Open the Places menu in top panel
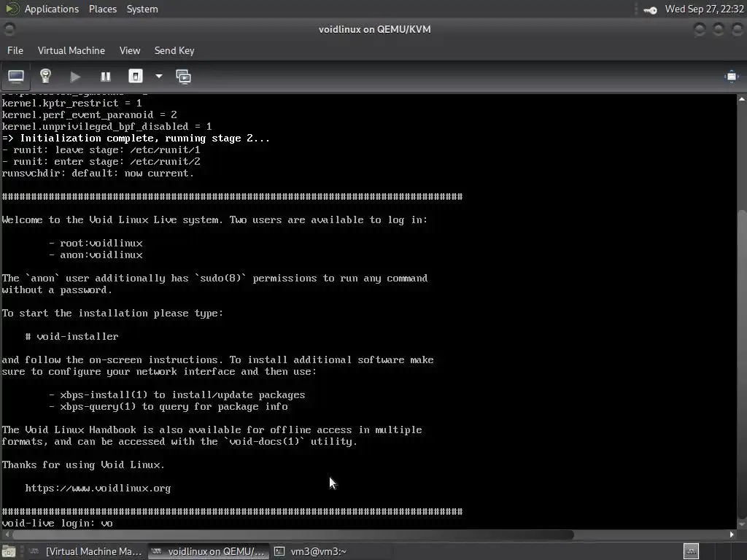This screenshot has width=747, height=560. (102, 9)
